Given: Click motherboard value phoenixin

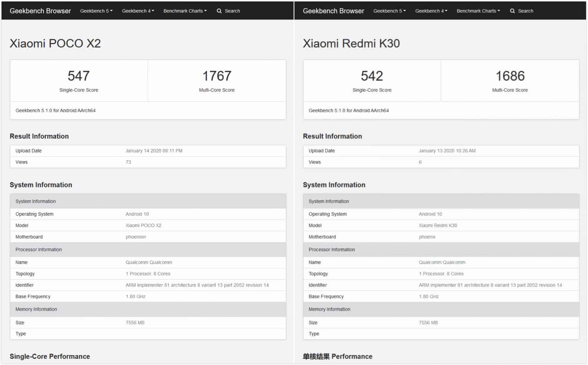Looking at the screenshot, I should point(136,237).
